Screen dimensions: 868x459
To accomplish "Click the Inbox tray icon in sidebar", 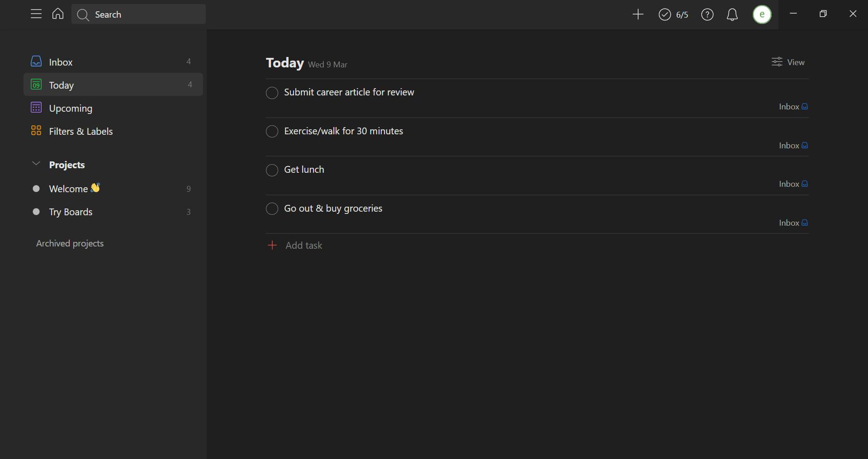I will tap(36, 61).
